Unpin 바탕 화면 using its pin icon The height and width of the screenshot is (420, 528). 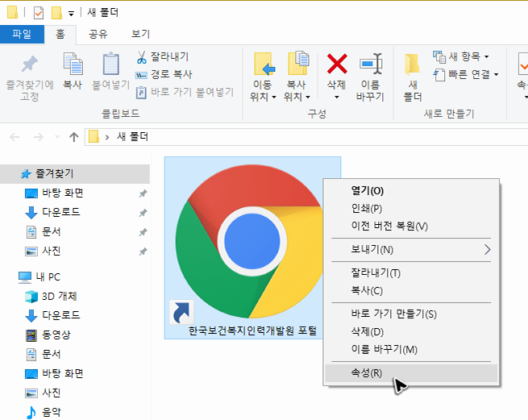click(x=143, y=193)
